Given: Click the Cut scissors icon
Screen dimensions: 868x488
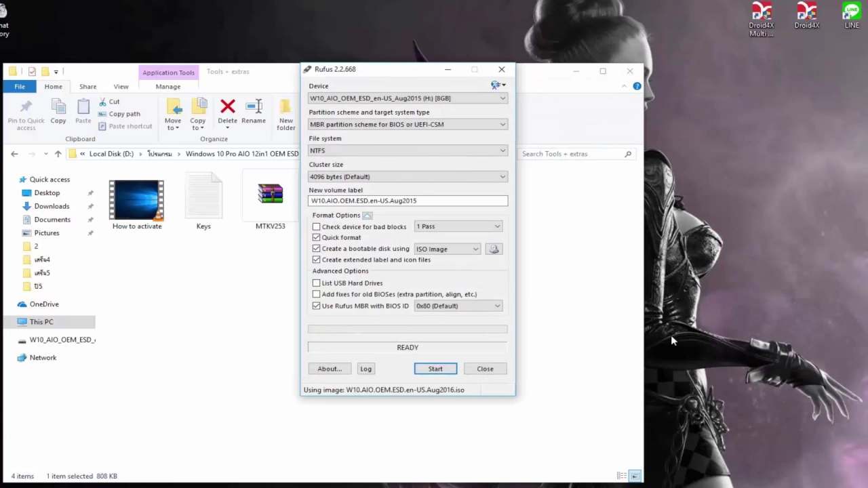Looking at the screenshot, I should point(103,102).
